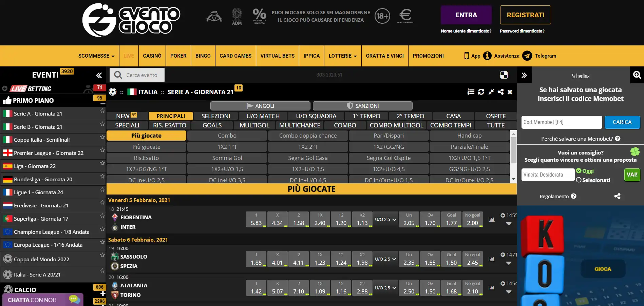Viewport: 644px width, 306px height.
Task: Click the collapse arrows icon in the event header
Action: (x=491, y=92)
